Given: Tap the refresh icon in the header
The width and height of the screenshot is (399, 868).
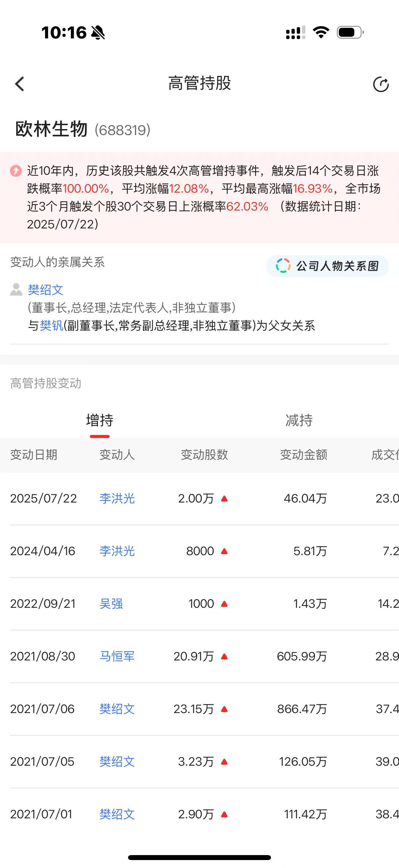Looking at the screenshot, I should 381,84.
